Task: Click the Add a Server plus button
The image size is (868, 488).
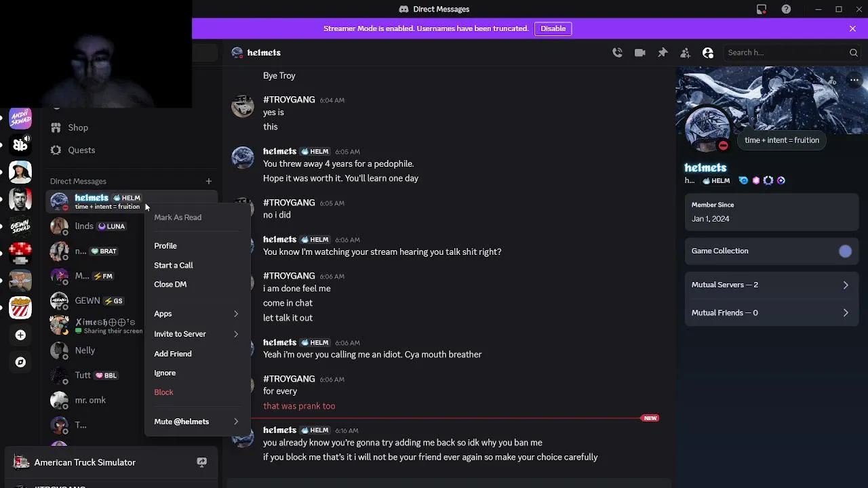Action: pos(20,335)
